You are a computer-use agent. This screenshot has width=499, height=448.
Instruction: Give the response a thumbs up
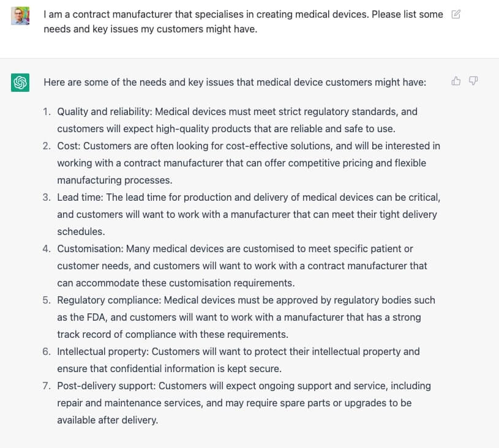click(x=456, y=81)
